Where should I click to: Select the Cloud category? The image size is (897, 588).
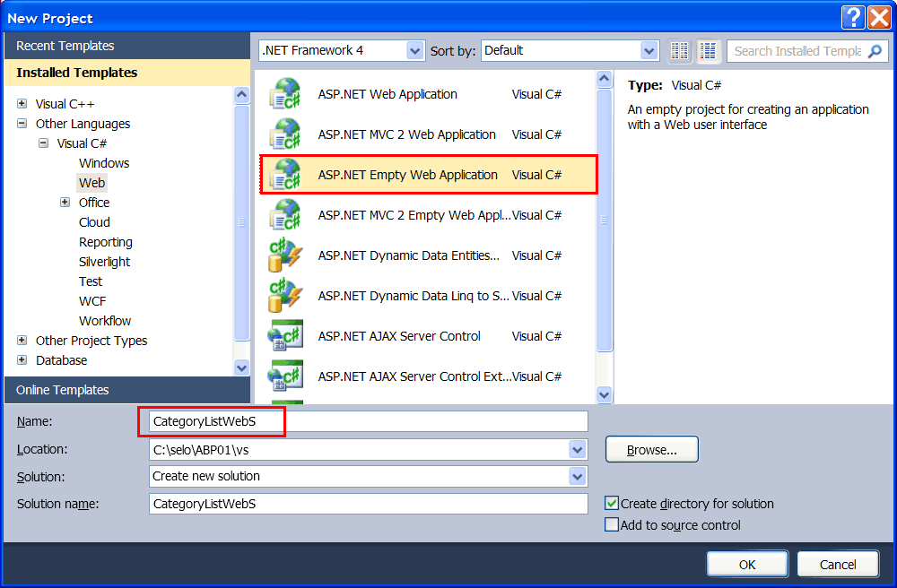[x=94, y=222]
